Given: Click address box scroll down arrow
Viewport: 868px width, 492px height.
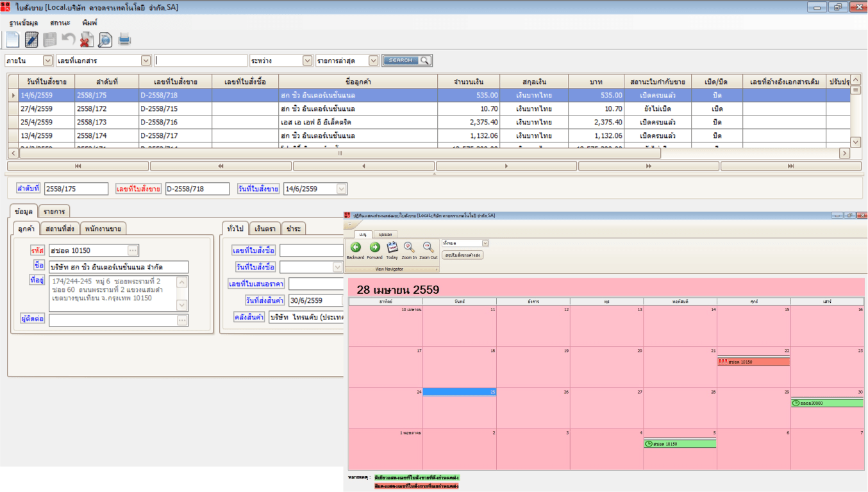Looking at the screenshot, I should [x=182, y=305].
